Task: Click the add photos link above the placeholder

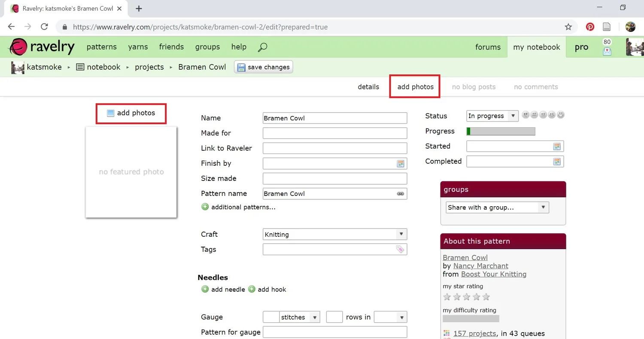Action: tap(131, 113)
